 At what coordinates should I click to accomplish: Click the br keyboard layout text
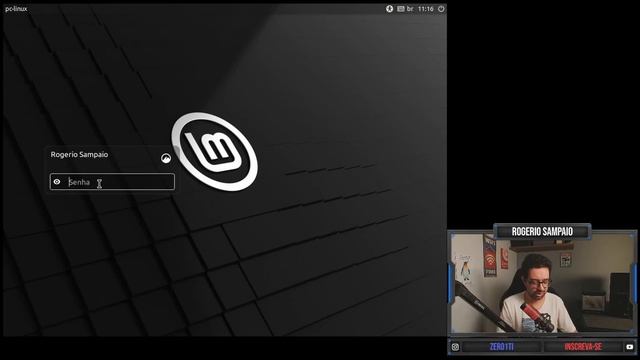tap(410, 9)
